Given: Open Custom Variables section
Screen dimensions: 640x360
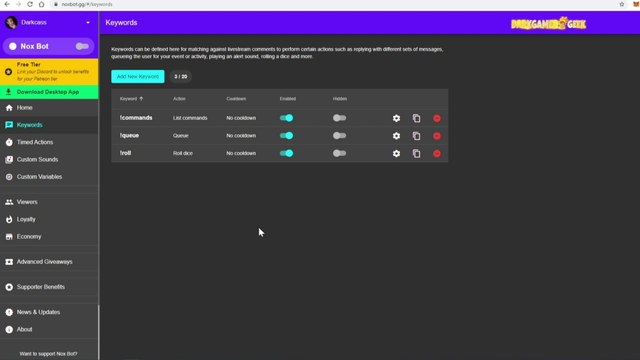Looking at the screenshot, I should [x=49, y=177].
